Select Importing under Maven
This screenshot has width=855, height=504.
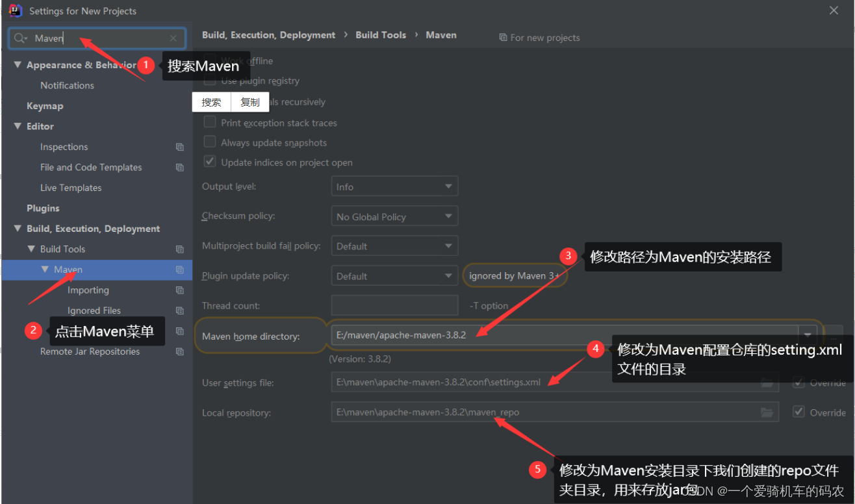(x=88, y=290)
